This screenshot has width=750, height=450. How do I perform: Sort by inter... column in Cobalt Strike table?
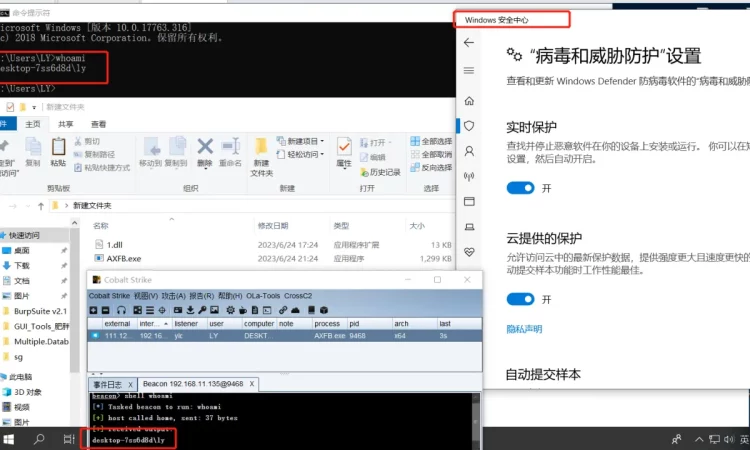pos(153,324)
